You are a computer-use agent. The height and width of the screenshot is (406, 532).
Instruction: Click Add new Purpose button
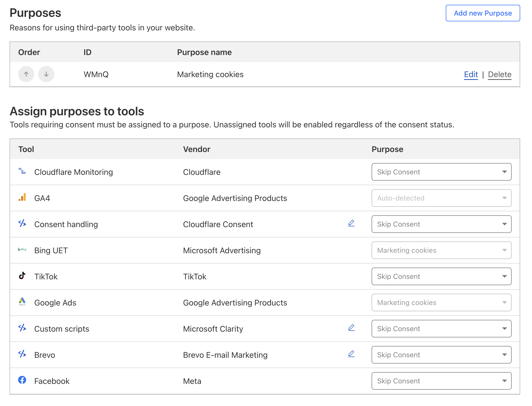tap(483, 13)
